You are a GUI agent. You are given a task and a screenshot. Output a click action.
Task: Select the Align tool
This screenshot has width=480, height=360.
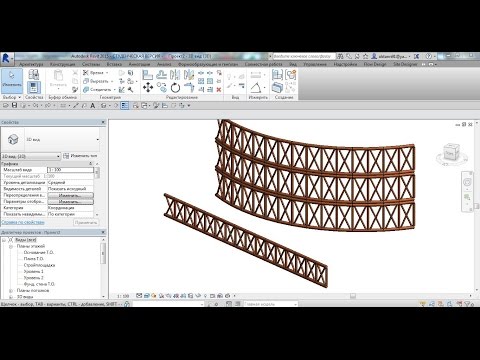pos(147,75)
